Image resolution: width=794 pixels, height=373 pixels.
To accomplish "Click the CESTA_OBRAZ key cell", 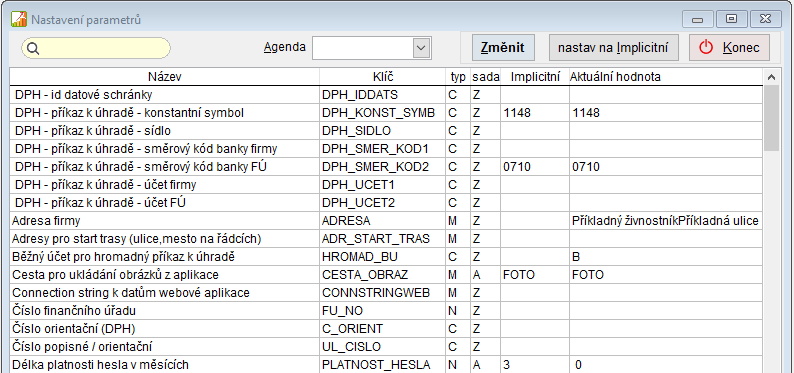I will tap(382, 275).
